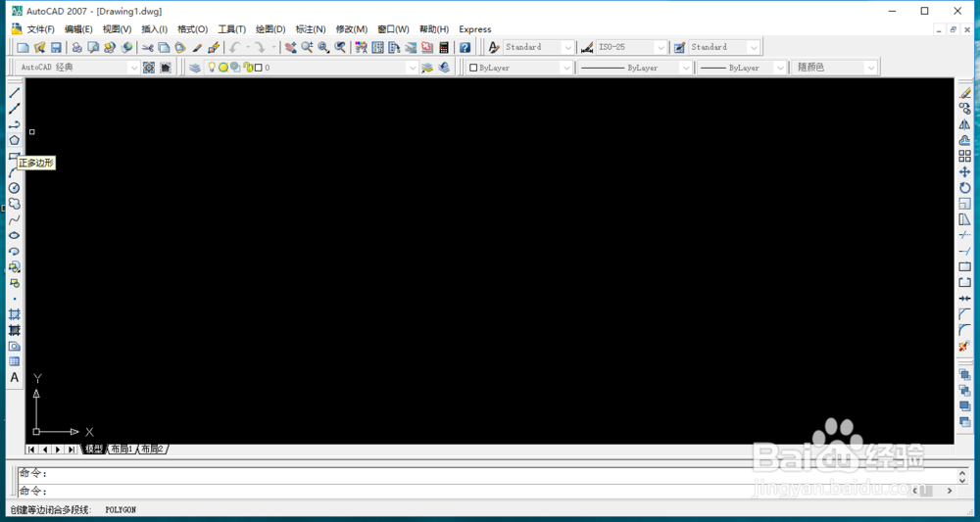Switch to the 布局1 layout tab
The width and height of the screenshot is (980, 522).
(122, 449)
